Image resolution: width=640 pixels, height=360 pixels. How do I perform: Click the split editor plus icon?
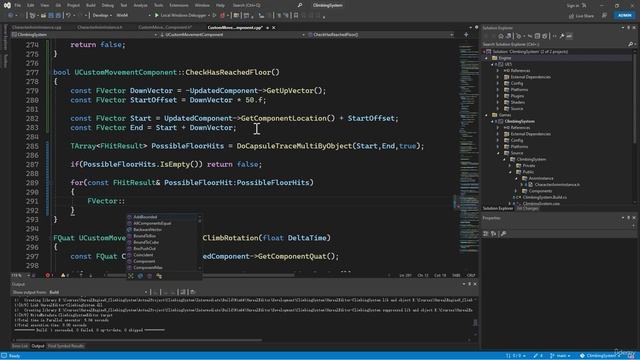pos(466,35)
